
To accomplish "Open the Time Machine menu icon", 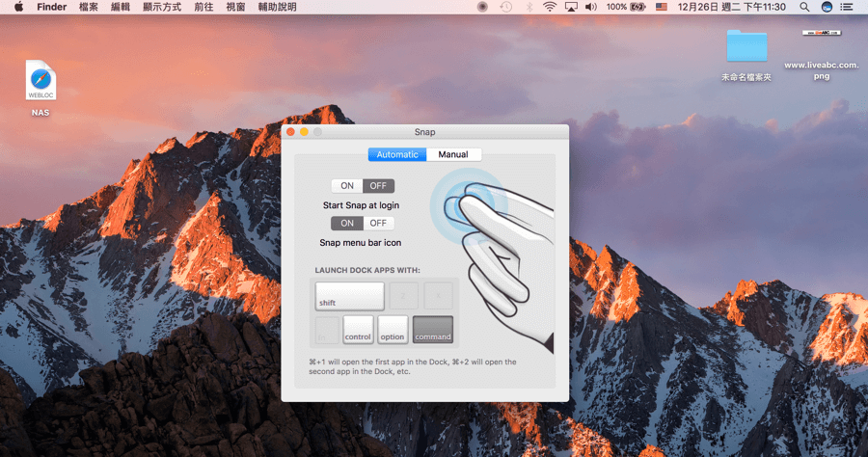I will [505, 7].
